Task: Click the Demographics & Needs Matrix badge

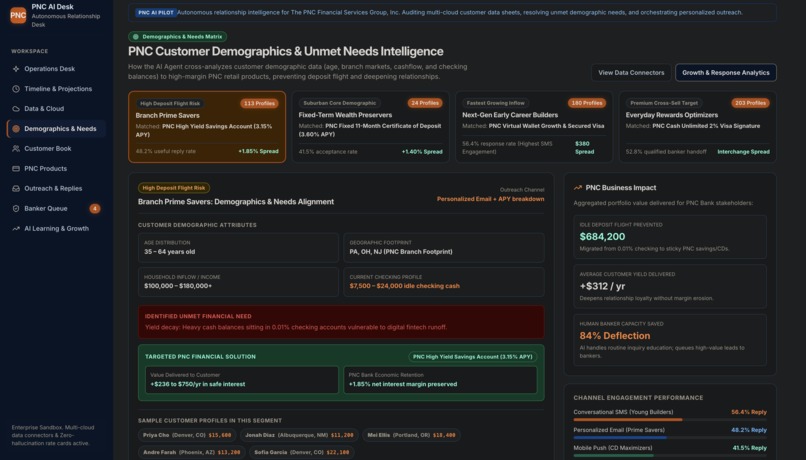Action: [x=177, y=37]
